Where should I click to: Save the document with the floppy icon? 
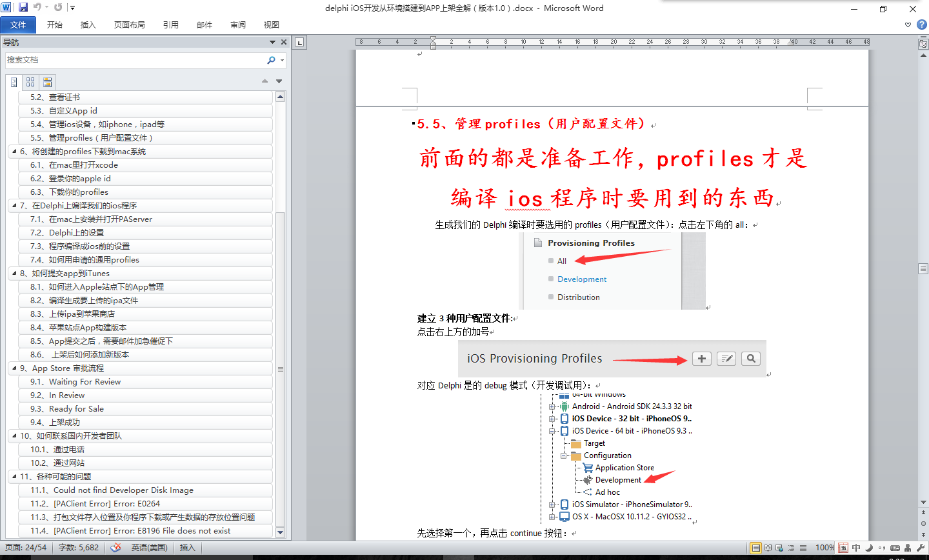click(23, 8)
